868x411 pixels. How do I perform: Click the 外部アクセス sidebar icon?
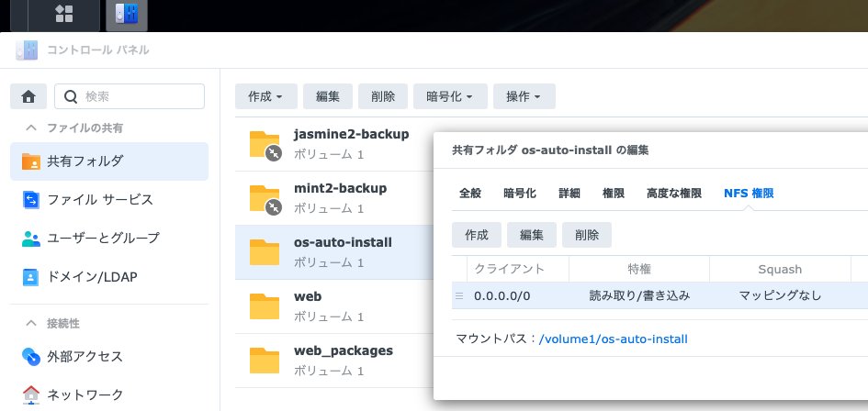point(31,357)
